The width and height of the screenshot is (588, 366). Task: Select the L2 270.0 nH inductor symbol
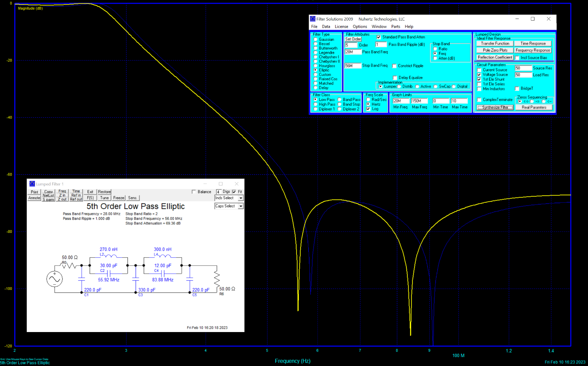point(109,256)
